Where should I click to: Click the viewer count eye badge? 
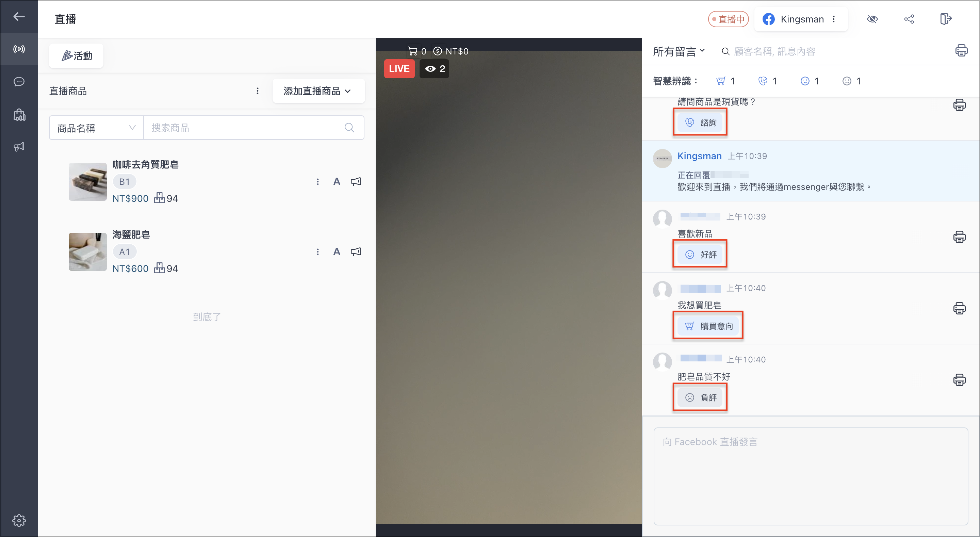(x=435, y=69)
